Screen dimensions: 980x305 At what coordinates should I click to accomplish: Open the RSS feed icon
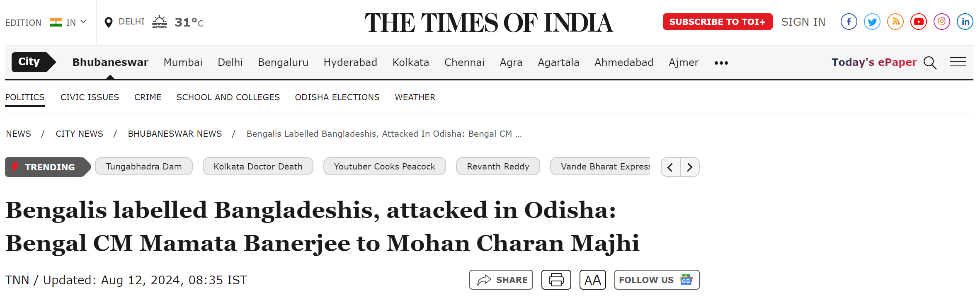pos(895,22)
